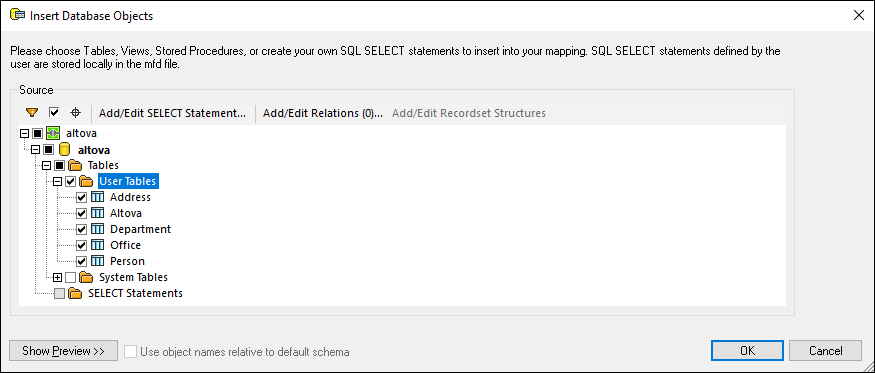Enable the System Tables checkbox
Image resolution: width=875 pixels, height=373 pixels.
pos(70,277)
